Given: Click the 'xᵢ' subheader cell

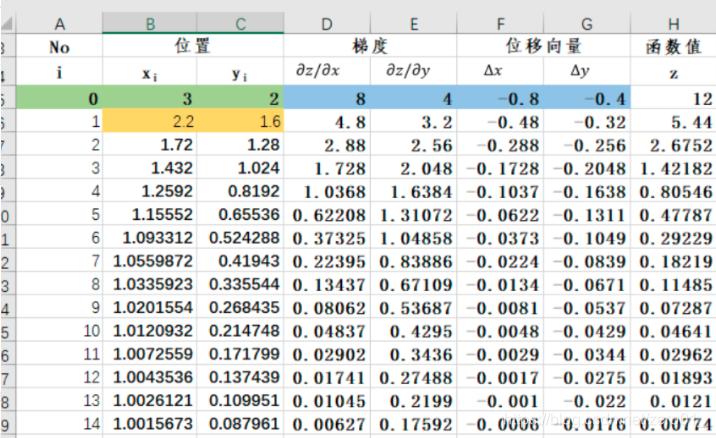Looking at the screenshot, I should pyautogui.click(x=149, y=72).
